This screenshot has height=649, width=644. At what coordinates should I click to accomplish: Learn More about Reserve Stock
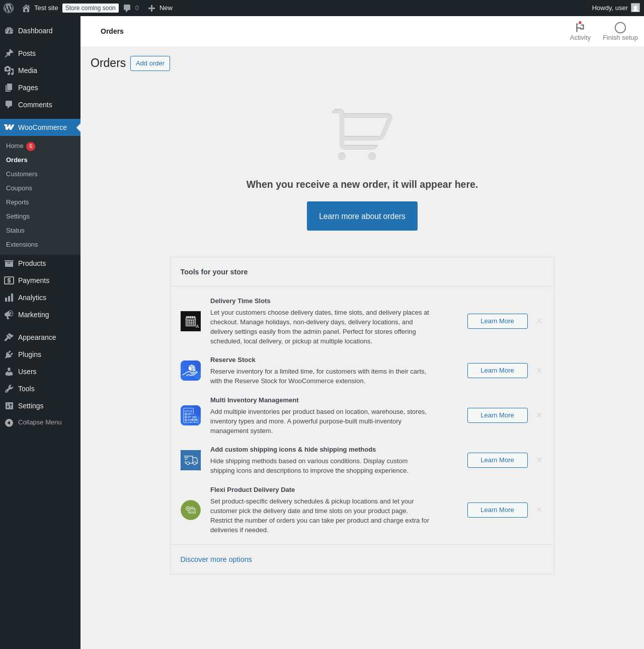(498, 371)
